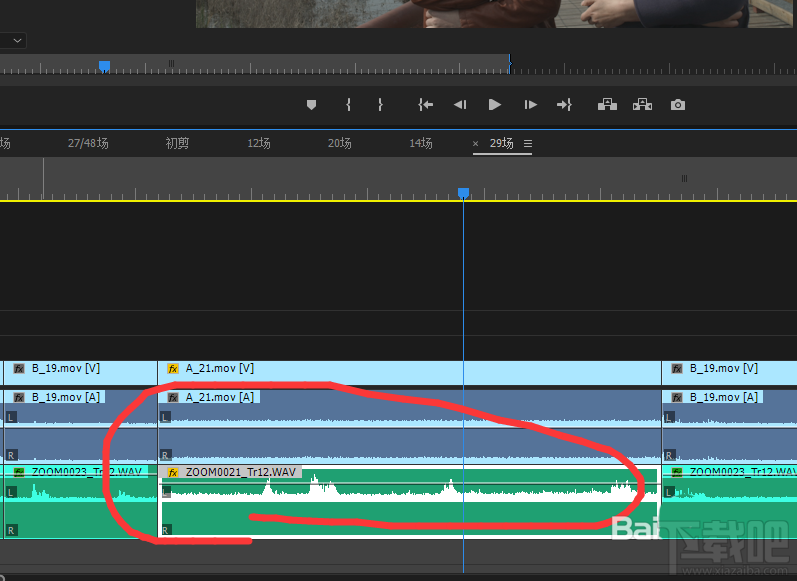797x581 pixels.
Task: Click the Lift button
Action: pyautogui.click(x=607, y=105)
